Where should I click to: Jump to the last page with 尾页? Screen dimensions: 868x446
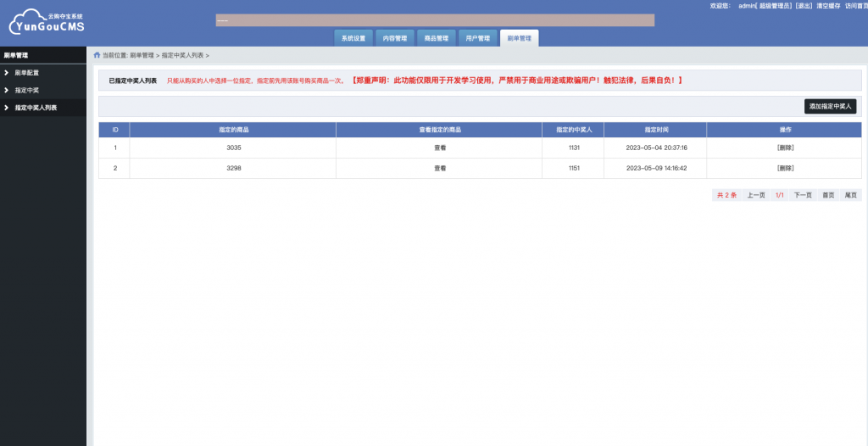850,195
